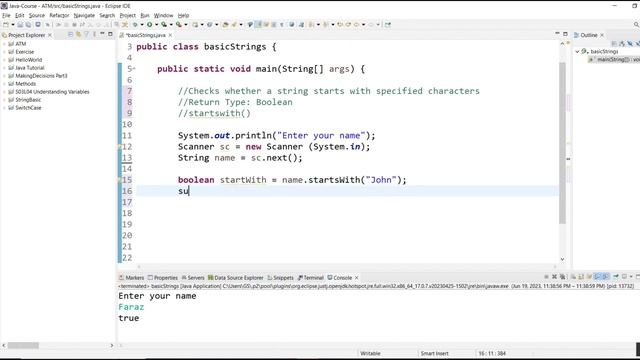The image size is (640, 360).
Task: Expand the StringBasic project
Action: point(4,100)
